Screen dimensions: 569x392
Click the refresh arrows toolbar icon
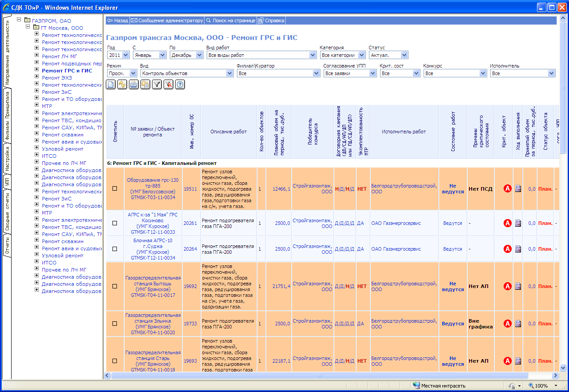click(122, 84)
